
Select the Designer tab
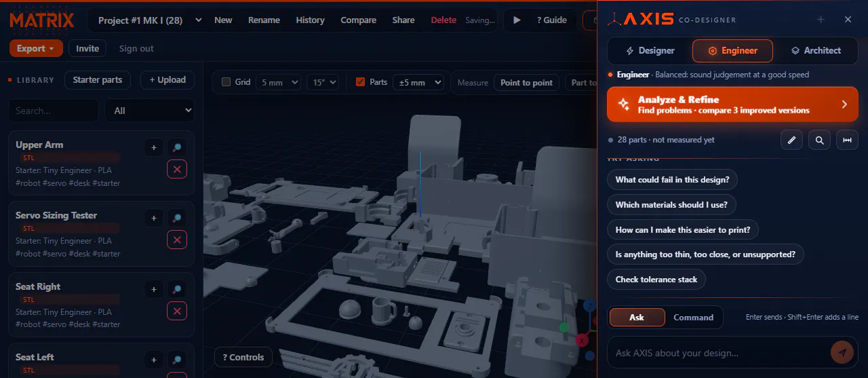[x=650, y=50]
